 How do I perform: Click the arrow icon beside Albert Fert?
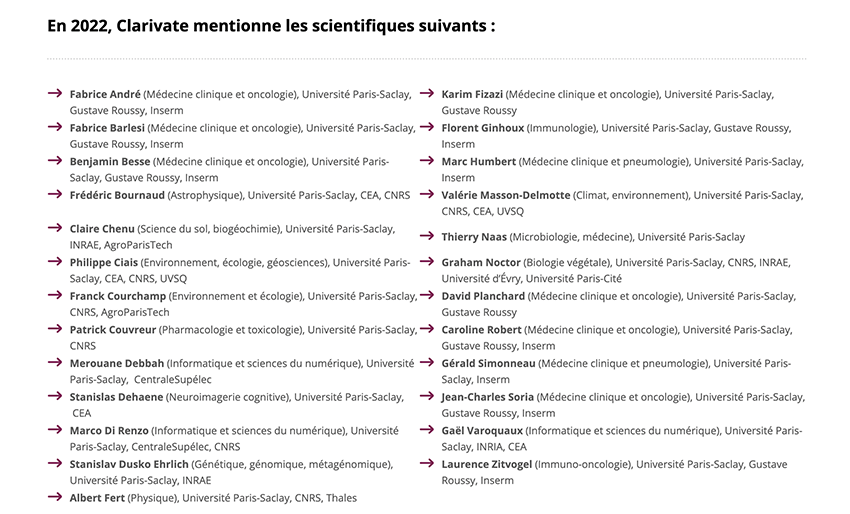click(55, 497)
